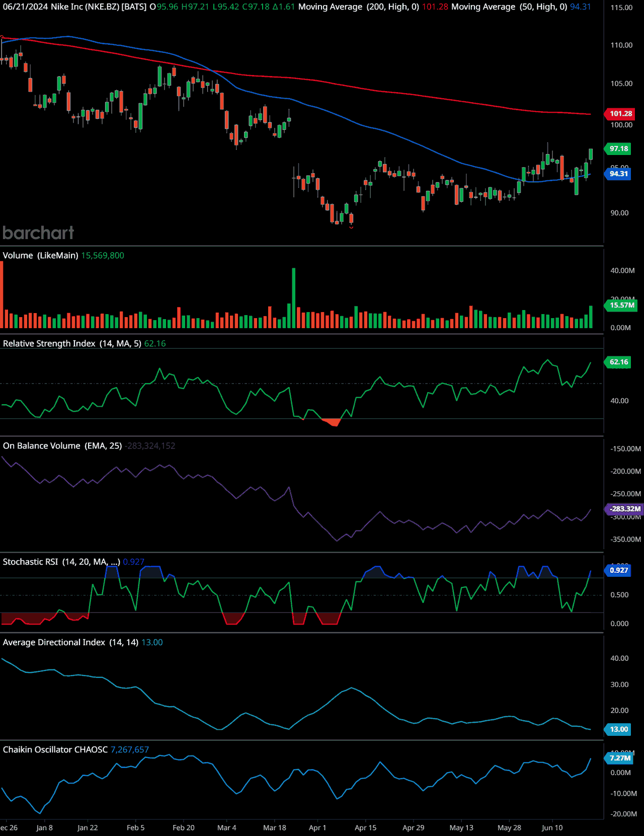
Task: Click the Mar 18 date on time axis
Action: (275, 828)
